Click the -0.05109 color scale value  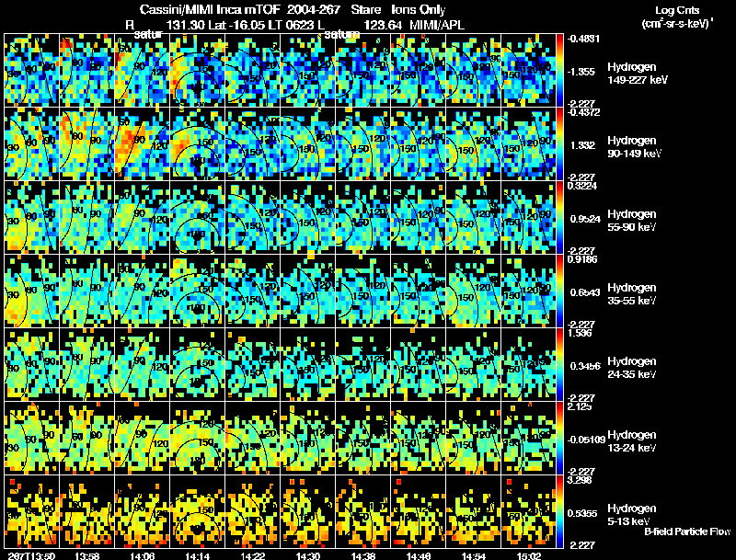586,440
